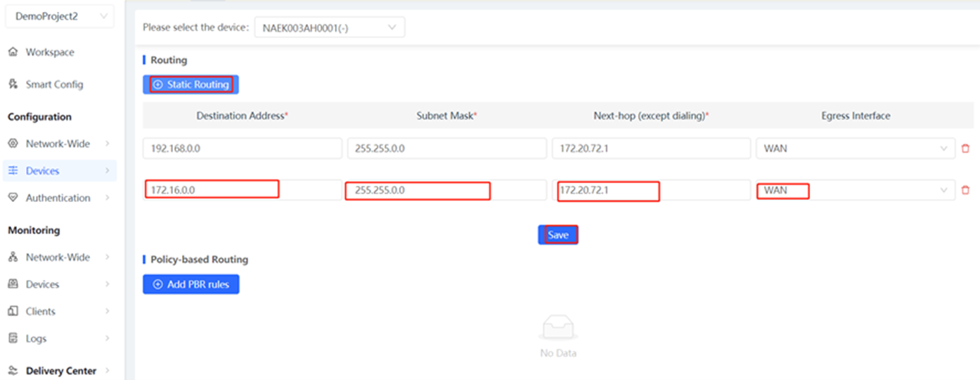This screenshot has width=980, height=380.
Task: Click the Smart Config icon in sidebar
Action: pyautogui.click(x=13, y=84)
